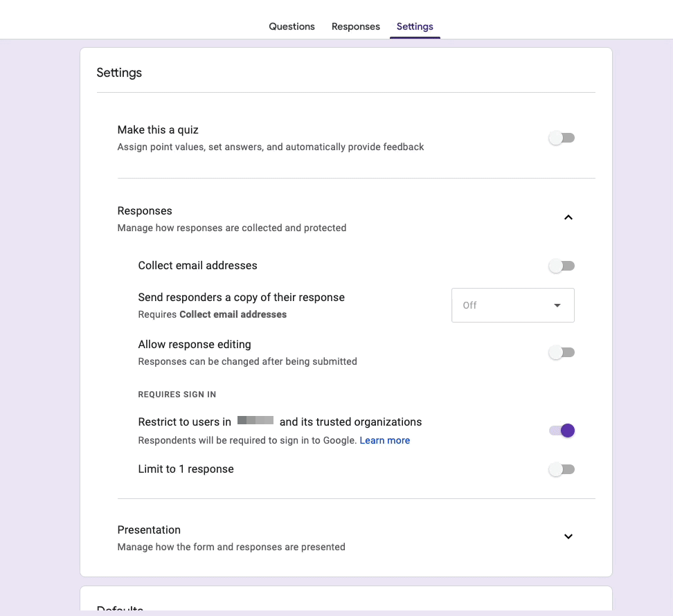Viewport: 673px width, 616px height.
Task: Disable the 'Restrict to users' toggle
Action: [x=561, y=430]
